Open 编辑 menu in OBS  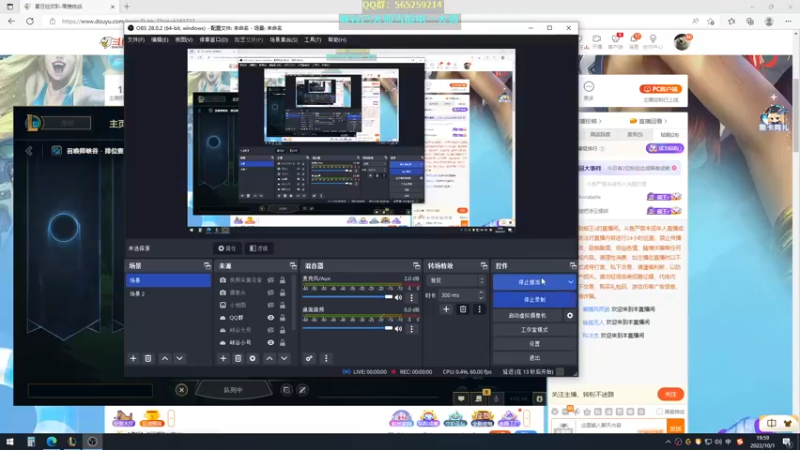click(x=160, y=40)
